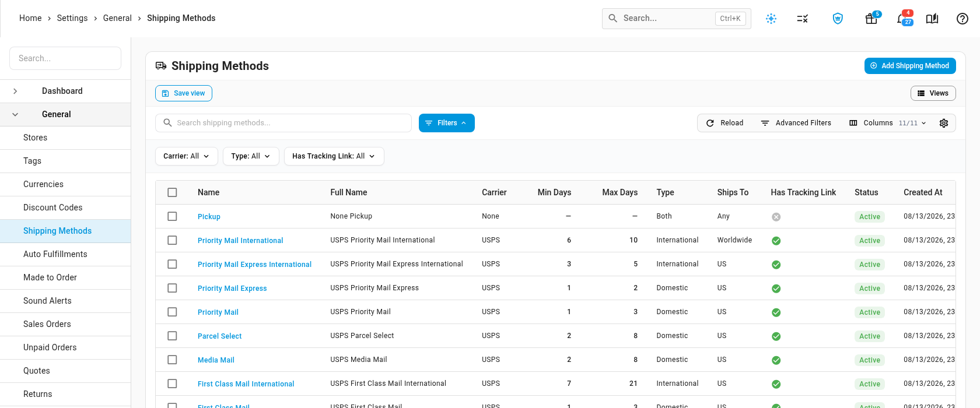980x408 pixels.
Task: Click tracking checkmark in Priority Mail Express row
Action: pyautogui.click(x=776, y=289)
